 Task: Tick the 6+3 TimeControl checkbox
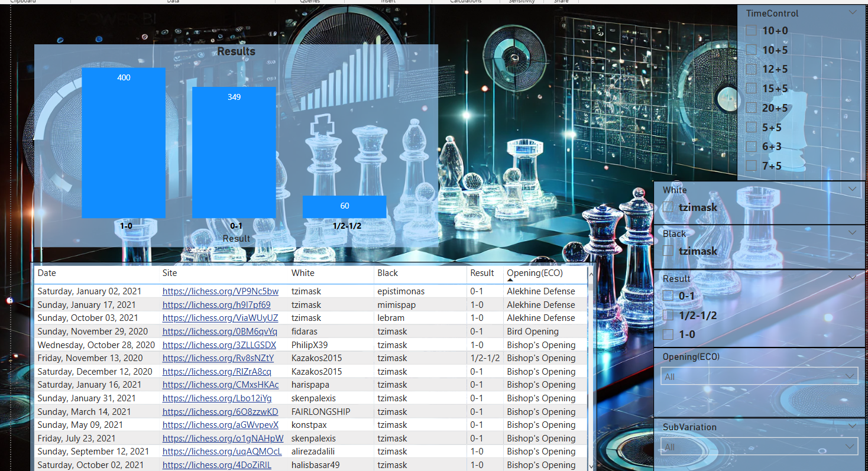click(x=751, y=147)
